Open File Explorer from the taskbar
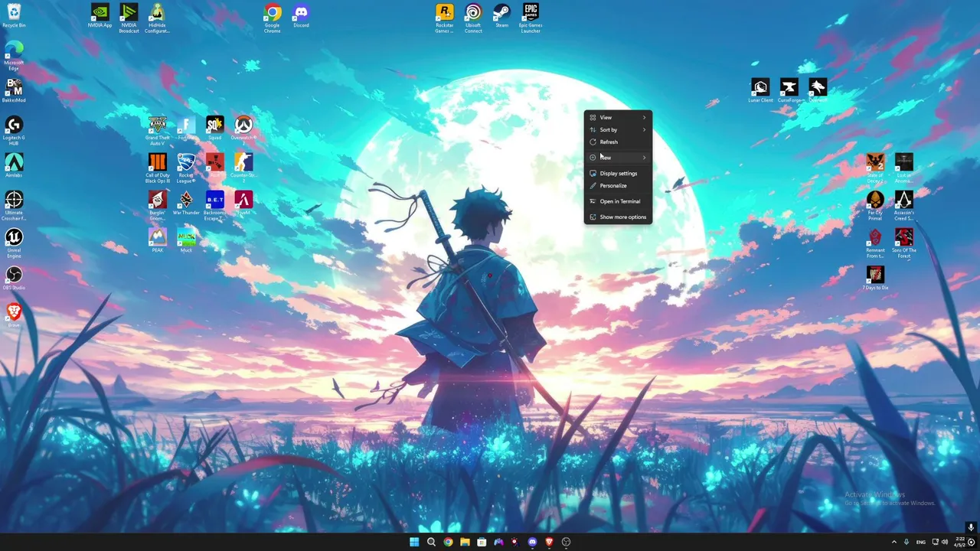 465,542
